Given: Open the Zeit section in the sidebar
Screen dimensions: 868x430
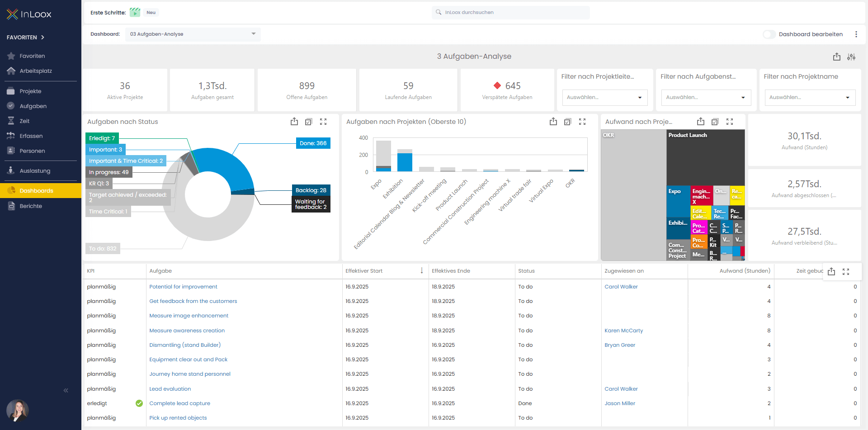Looking at the screenshot, I should coord(25,121).
